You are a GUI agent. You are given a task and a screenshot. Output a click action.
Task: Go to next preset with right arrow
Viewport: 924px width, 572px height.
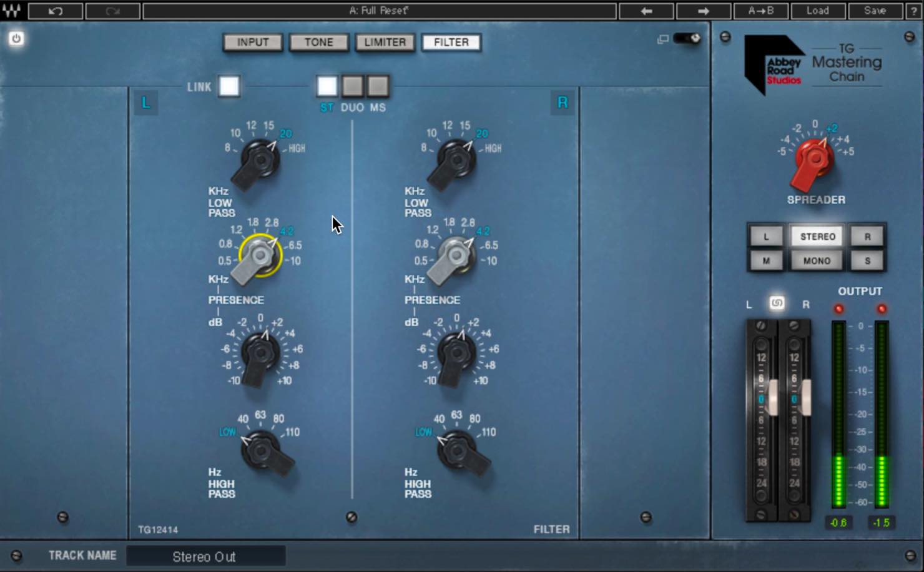(703, 11)
